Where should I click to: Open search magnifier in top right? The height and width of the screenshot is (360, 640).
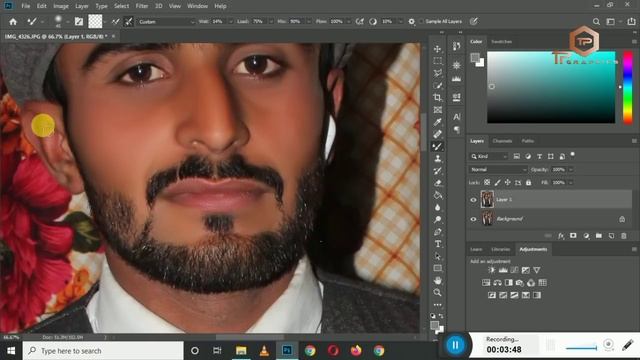click(596, 22)
